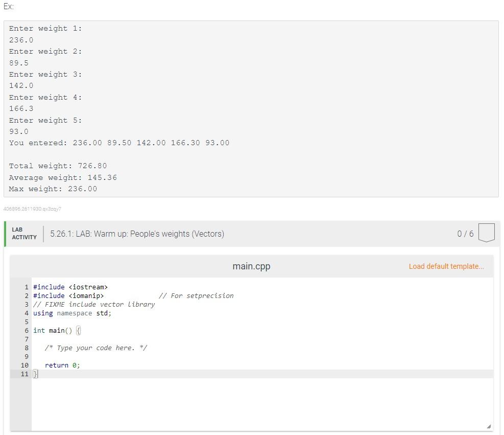
Task: Select the main.cpp tab title
Action: pyautogui.click(x=251, y=266)
